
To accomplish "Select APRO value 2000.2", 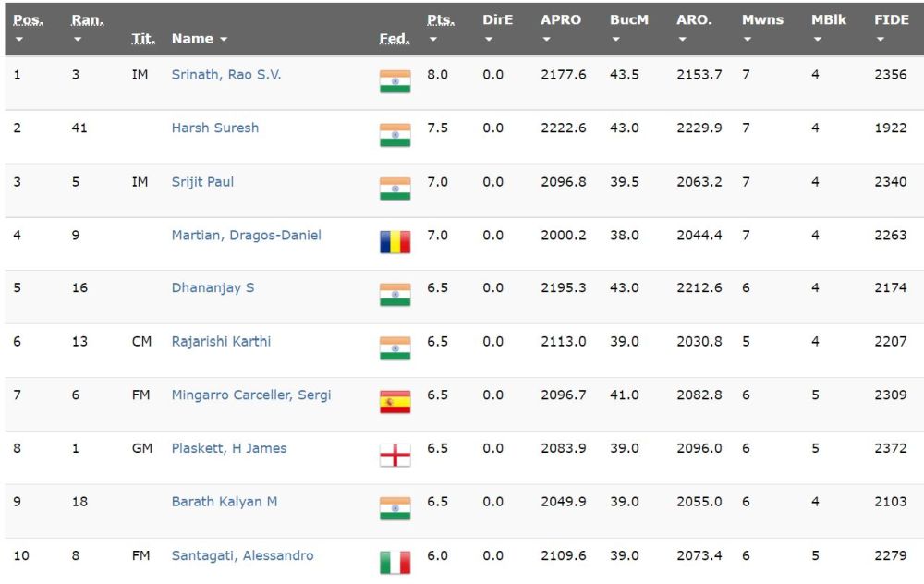I will coord(564,235).
